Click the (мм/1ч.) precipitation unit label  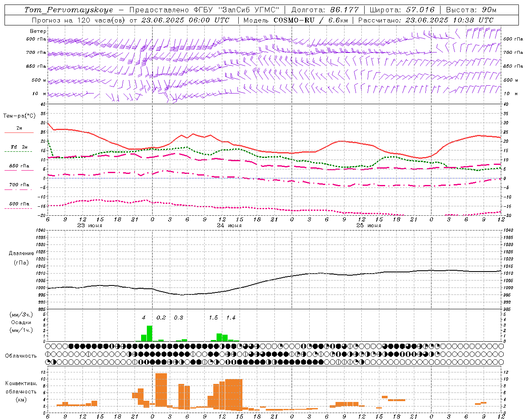[x=21, y=330]
